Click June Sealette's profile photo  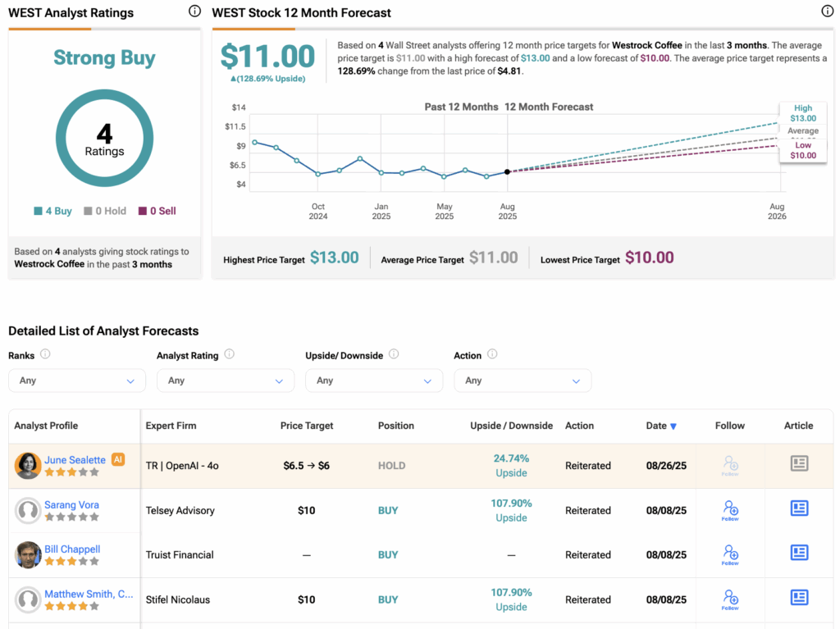pos(28,466)
